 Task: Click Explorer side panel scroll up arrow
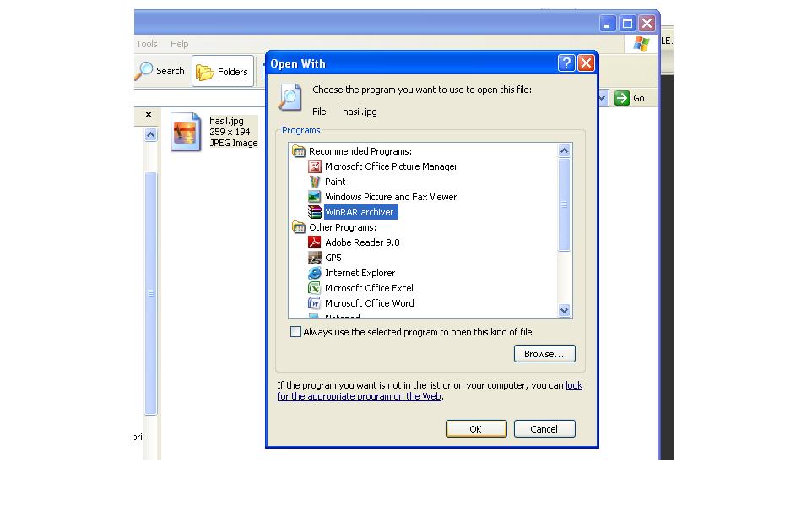[x=151, y=135]
